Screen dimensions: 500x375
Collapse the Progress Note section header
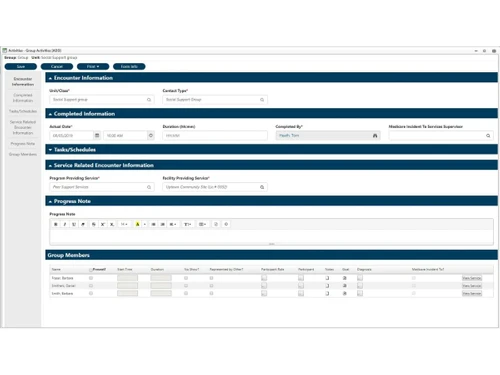(x=271, y=201)
